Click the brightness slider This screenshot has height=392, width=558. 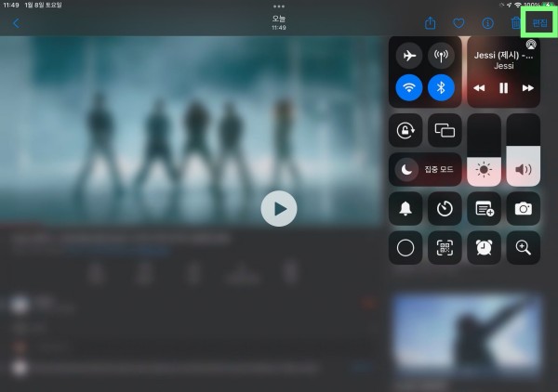tap(484, 150)
